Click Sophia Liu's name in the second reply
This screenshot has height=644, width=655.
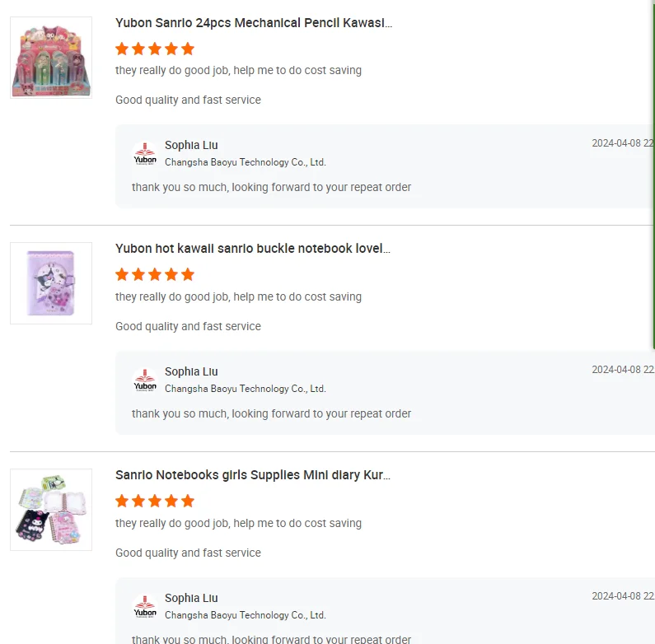pos(191,371)
